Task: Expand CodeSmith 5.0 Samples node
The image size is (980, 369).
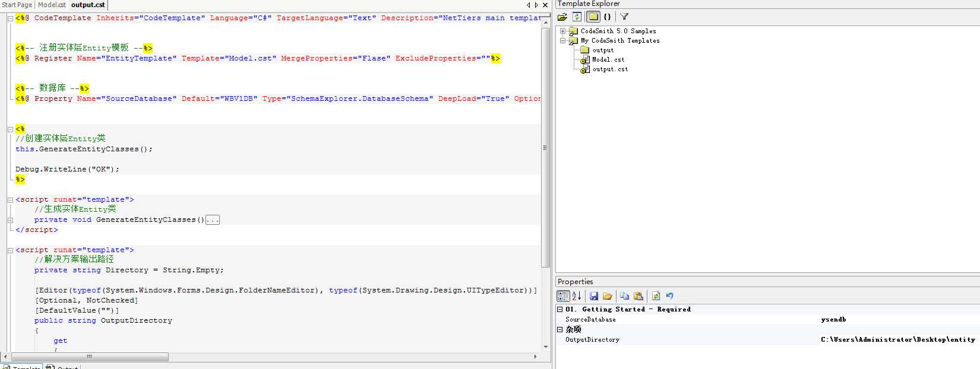Action: coord(562,31)
